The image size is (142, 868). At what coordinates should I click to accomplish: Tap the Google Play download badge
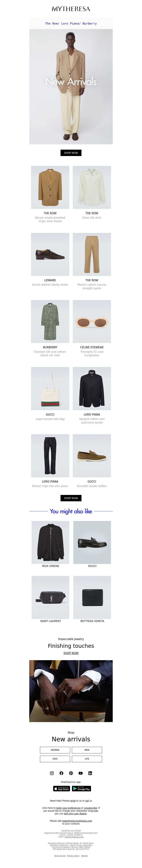pyautogui.click(x=81, y=788)
